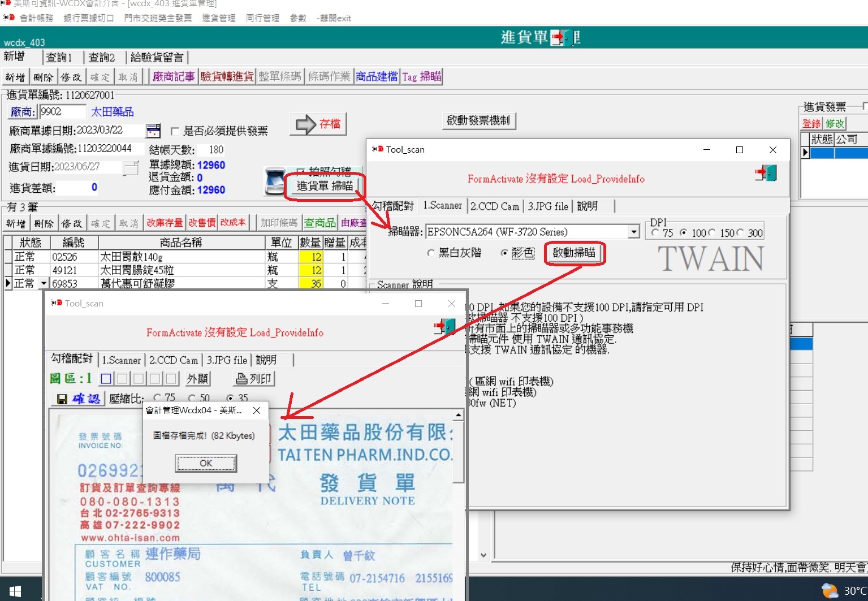Click the 確認 floppy-disk save button
Screen dimensions: 868x601
coord(78,399)
